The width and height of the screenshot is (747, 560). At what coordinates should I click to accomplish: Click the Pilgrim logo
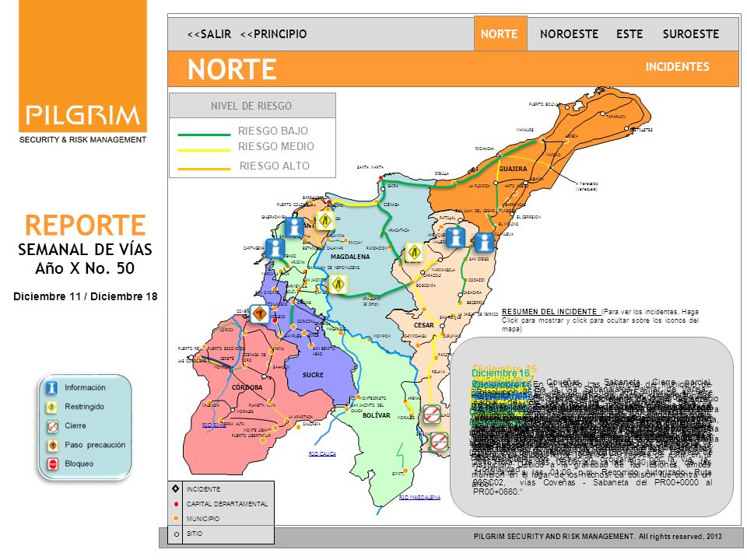click(83, 72)
